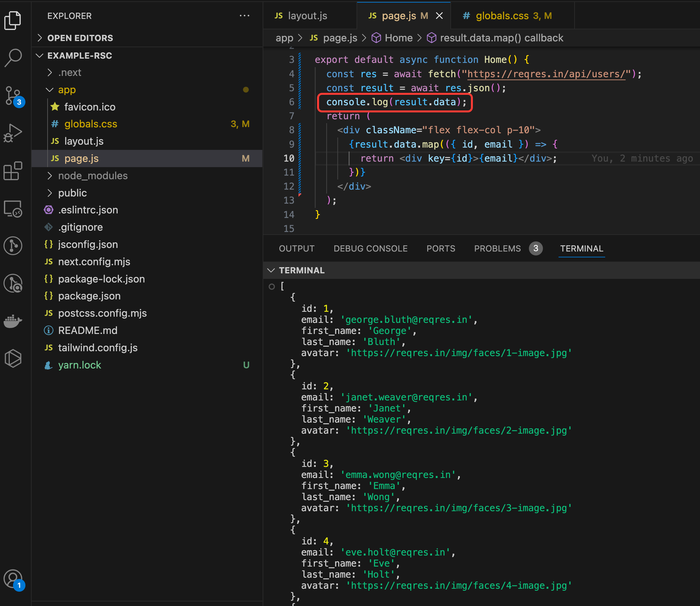Click the Home breadcrumb item

398,38
